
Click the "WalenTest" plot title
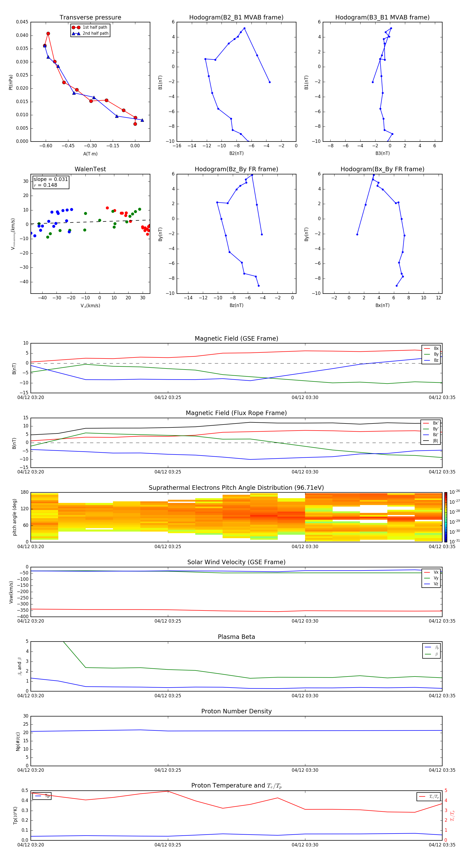click(90, 169)
